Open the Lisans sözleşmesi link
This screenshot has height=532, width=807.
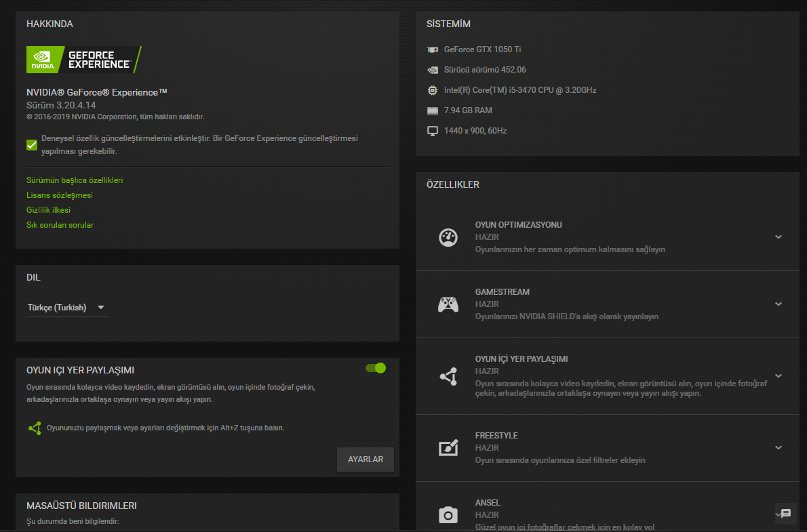coord(60,195)
